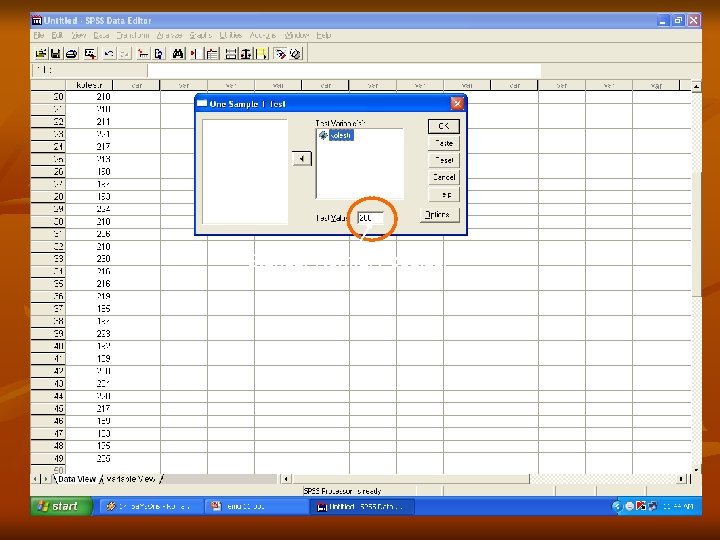Click the Find binoculars toolbar icon
This screenshot has height=540, width=720.
(178, 54)
